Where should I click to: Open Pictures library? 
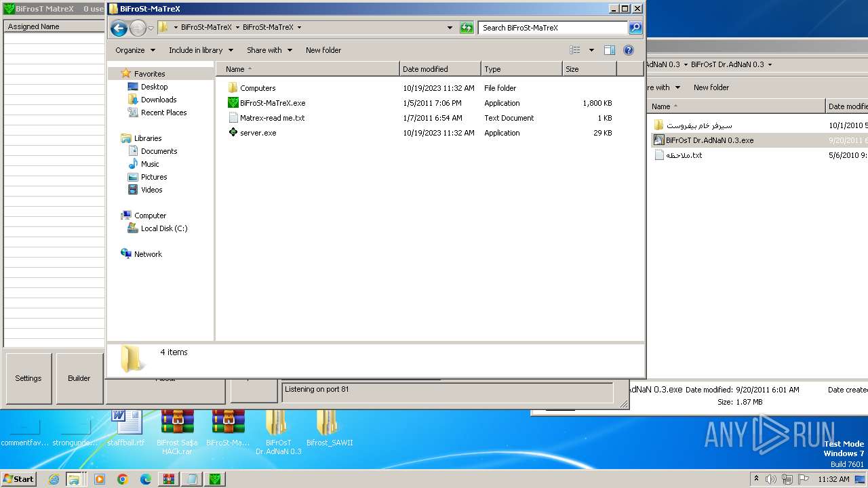(154, 177)
